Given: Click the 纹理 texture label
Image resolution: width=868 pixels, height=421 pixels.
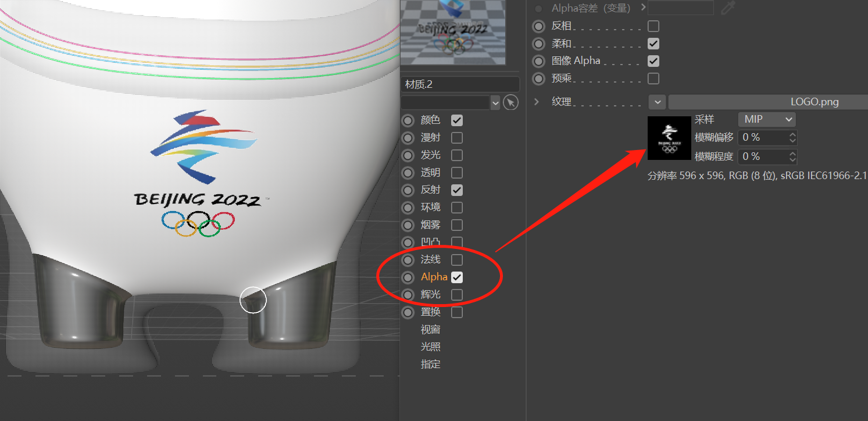Looking at the screenshot, I should point(562,102).
